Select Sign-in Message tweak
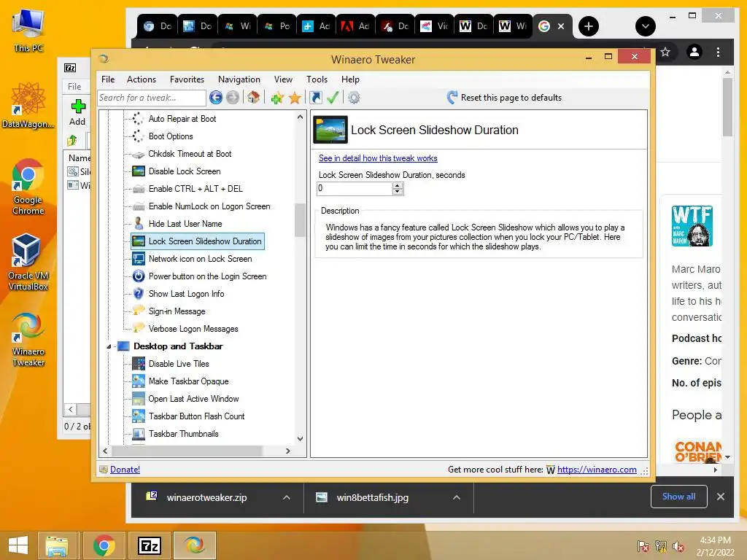Image resolution: width=747 pixels, height=560 pixels. coord(177,311)
